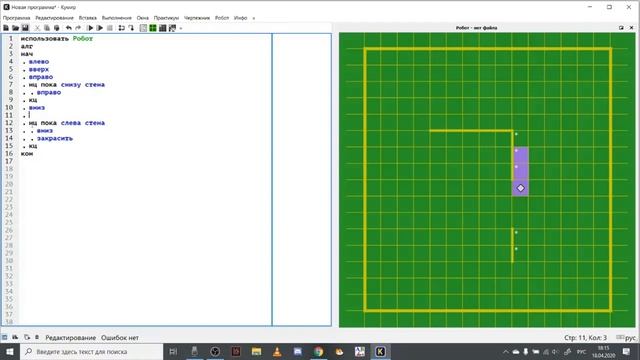Detach the Robot panel into a window
Viewport: 640px width, 360px height.
point(621,28)
